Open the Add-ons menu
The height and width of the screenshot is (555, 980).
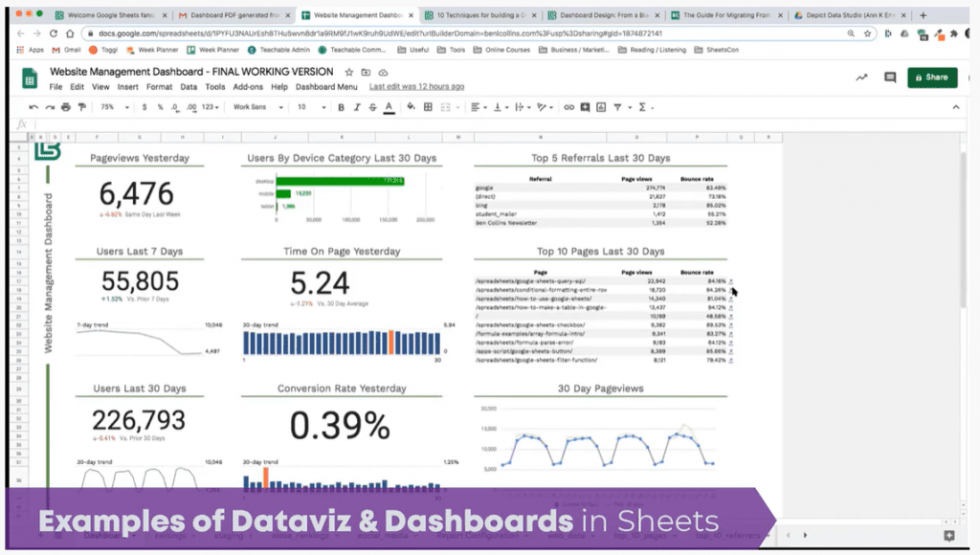tap(248, 87)
